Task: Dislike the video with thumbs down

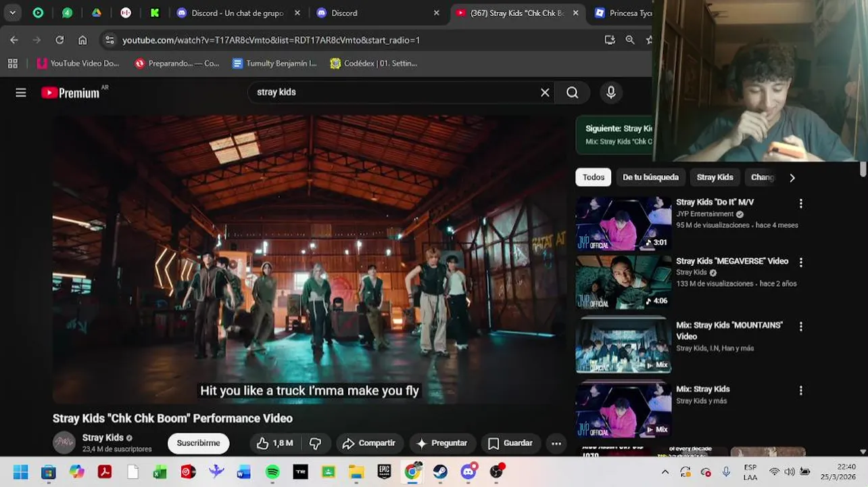Action: (315, 443)
